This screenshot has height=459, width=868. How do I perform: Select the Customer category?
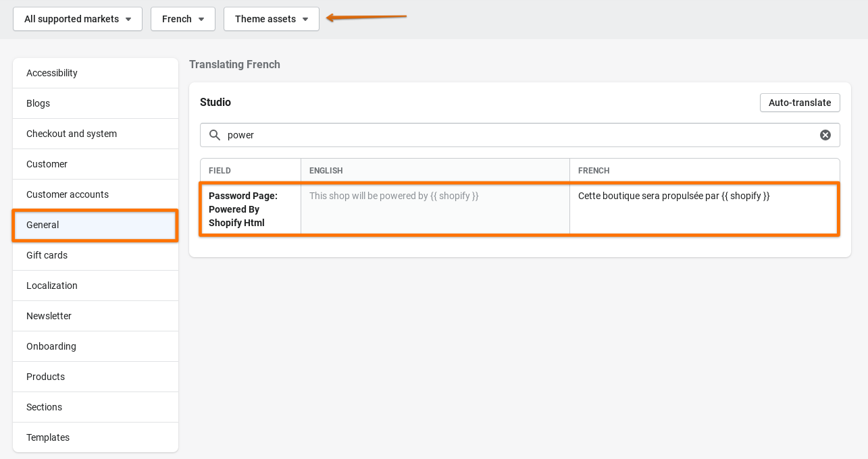pos(95,164)
